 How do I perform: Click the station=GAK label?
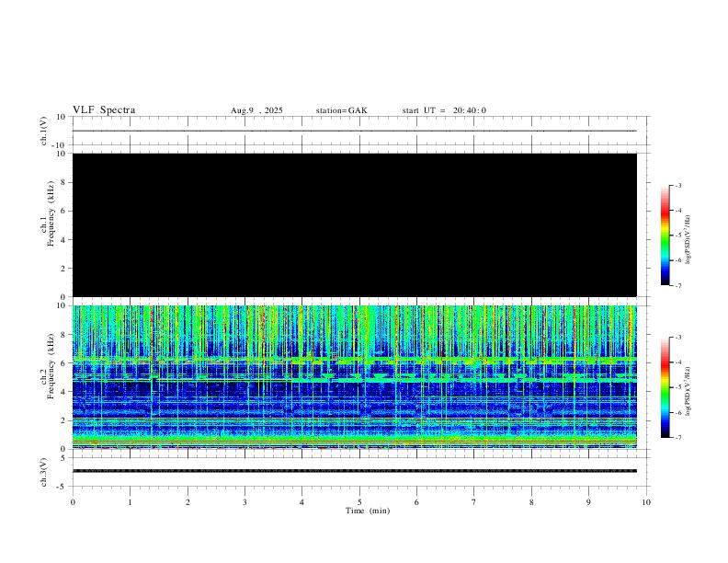(x=341, y=110)
